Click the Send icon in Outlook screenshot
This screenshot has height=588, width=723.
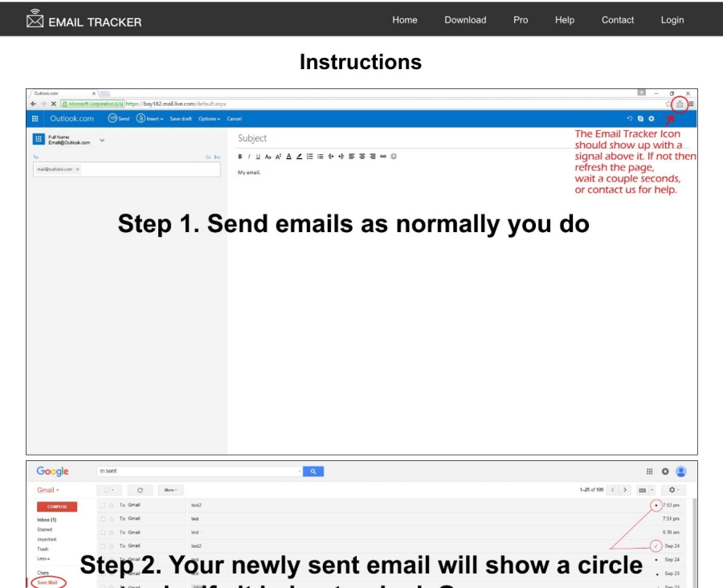(112, 118)
